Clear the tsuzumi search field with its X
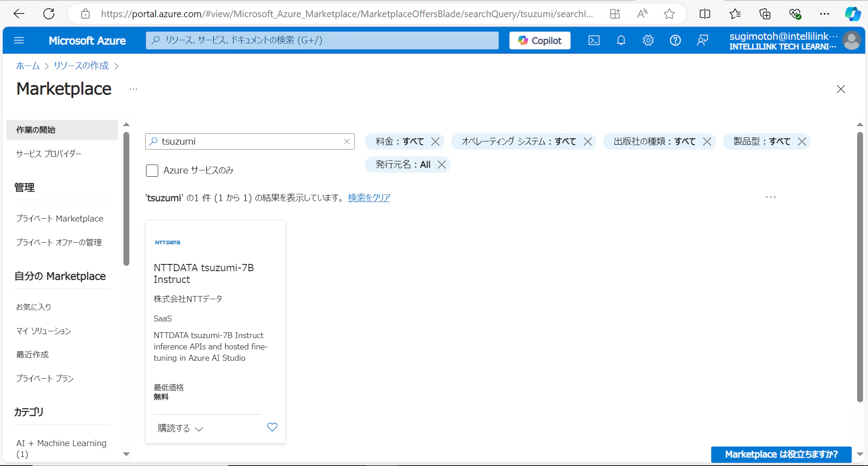The image size is (868, 466). tap(346, 141)
